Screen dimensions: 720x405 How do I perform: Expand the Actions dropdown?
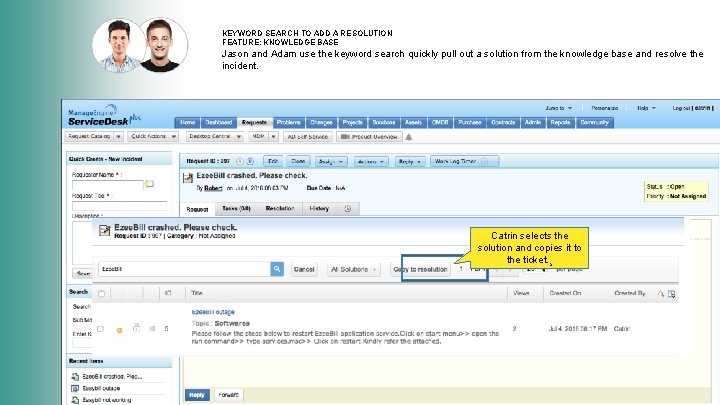[x=371, y=162]
